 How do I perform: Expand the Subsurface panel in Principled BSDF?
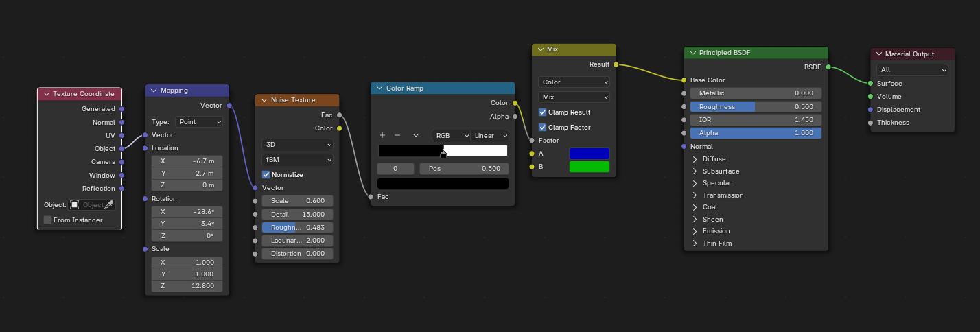pyautogui.click(x=695, y=171)
